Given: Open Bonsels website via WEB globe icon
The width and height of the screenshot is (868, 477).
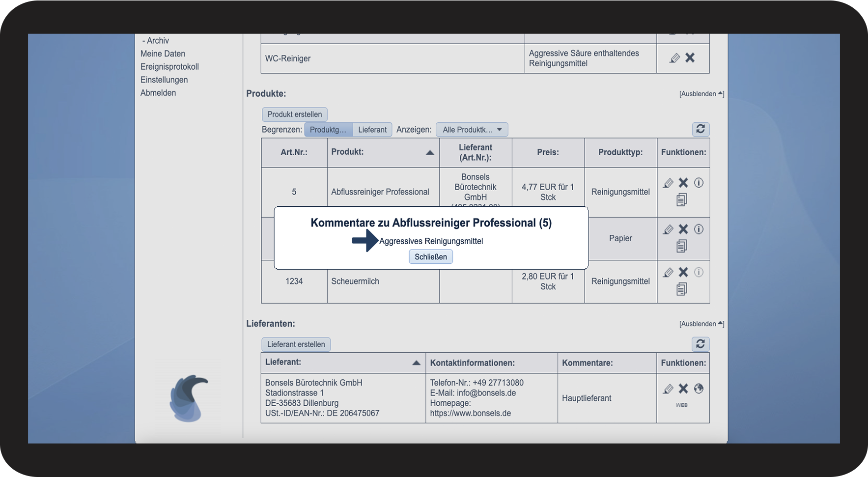Looking at the screenshot, I should 699,389.
